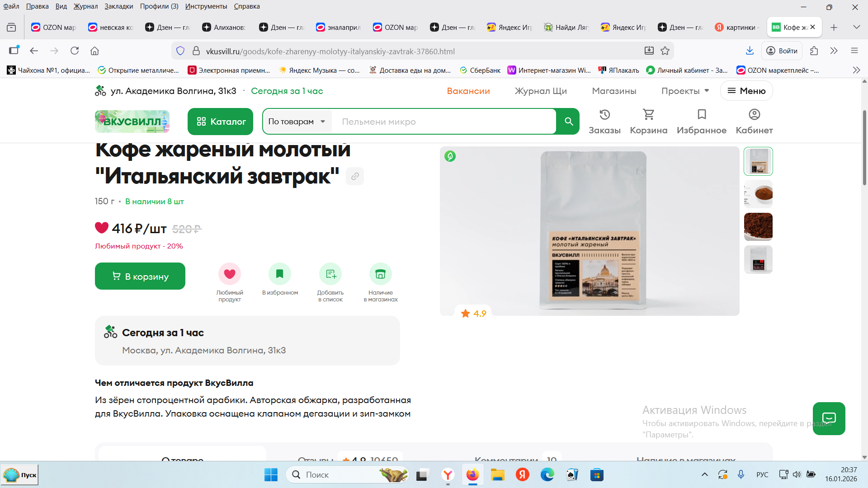The height and width of the screenshot is (488, 868).
Task: Open the Вид menu
Action: click(61, 6)
